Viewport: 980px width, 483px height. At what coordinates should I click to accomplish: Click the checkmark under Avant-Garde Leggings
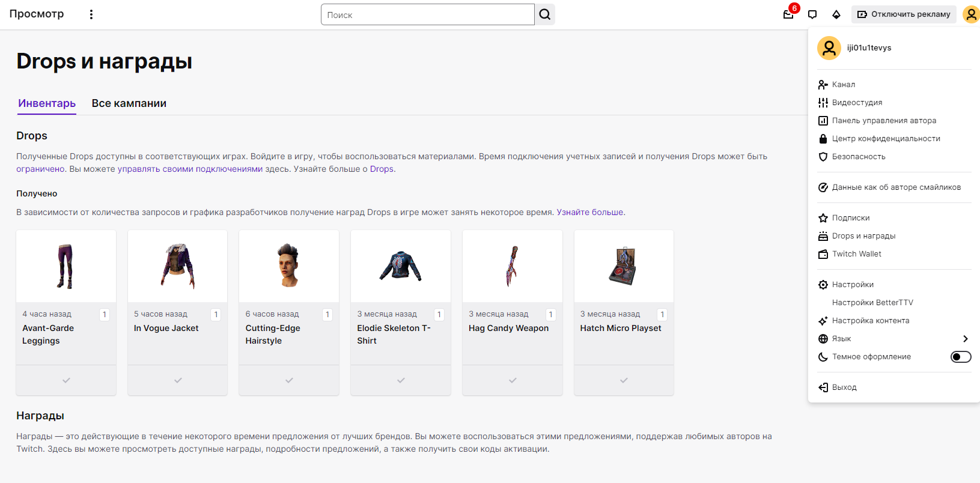[66, 380]
